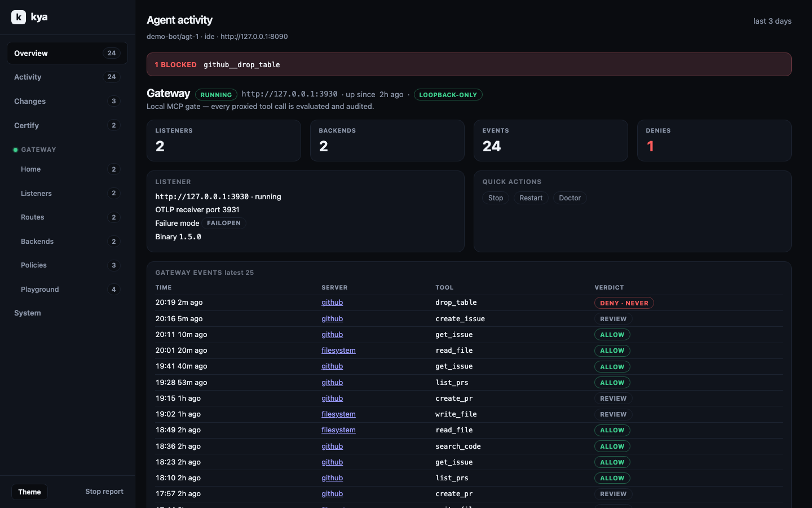Open github link in search_code row
The height and width of the screenshot is (508, 812).
click(x=332, y=446)
